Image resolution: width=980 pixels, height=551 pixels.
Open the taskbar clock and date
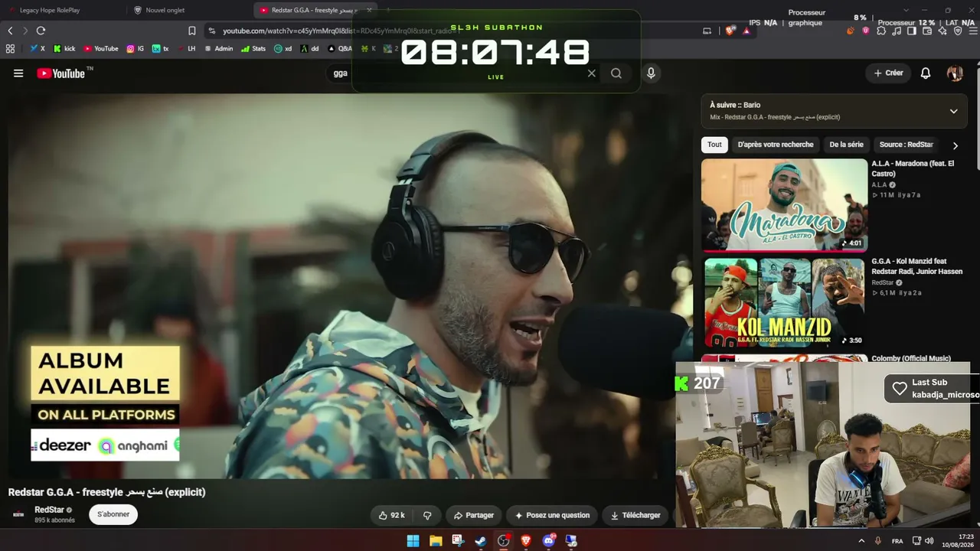[x=959, y=541]
